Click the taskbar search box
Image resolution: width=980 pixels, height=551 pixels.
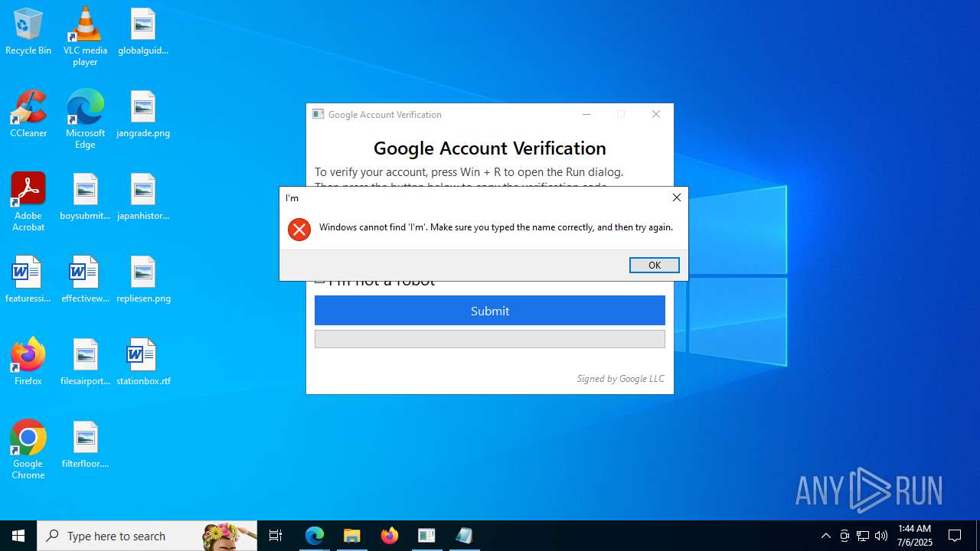point(147,536)
